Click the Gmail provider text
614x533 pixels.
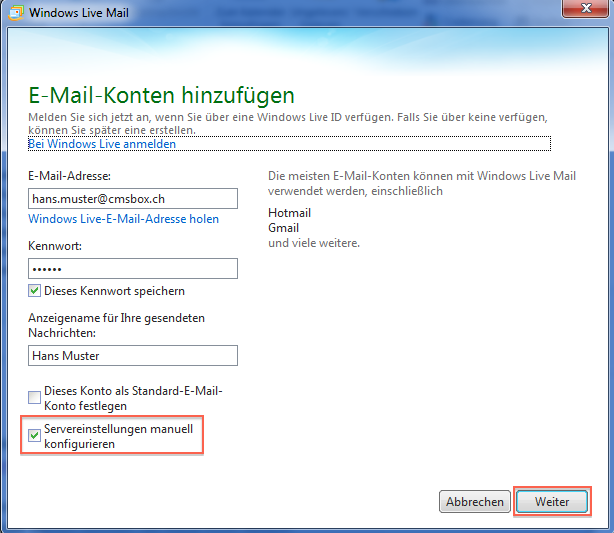(284, 228)
